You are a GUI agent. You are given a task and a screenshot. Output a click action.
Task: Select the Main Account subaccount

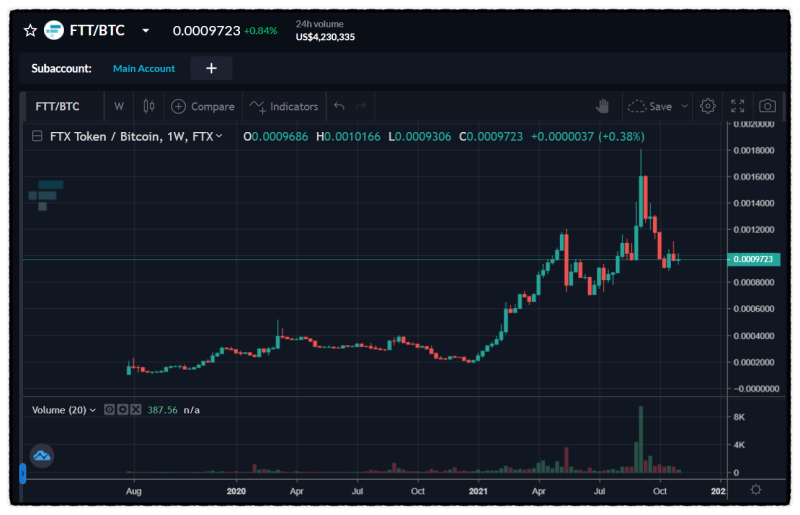point(144,68)
